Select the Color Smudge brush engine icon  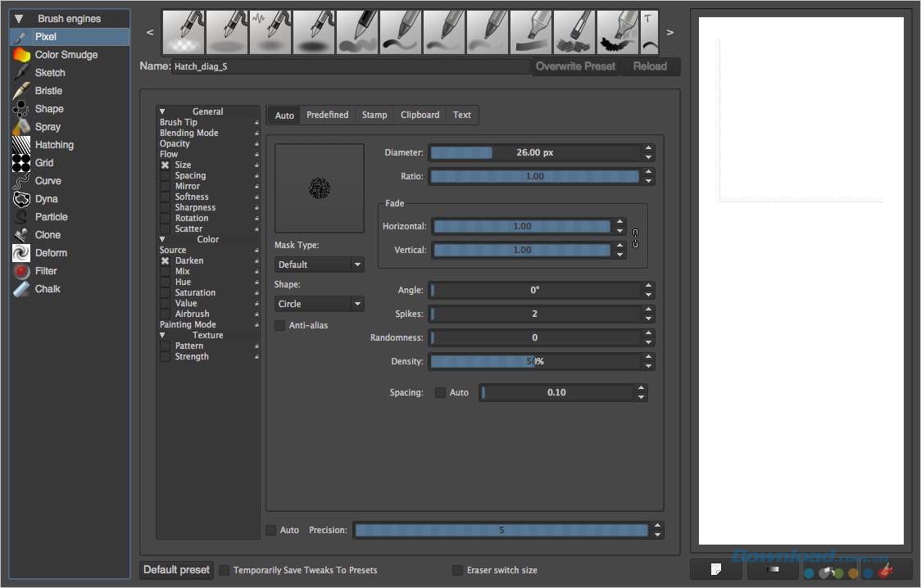pos(21,55)
